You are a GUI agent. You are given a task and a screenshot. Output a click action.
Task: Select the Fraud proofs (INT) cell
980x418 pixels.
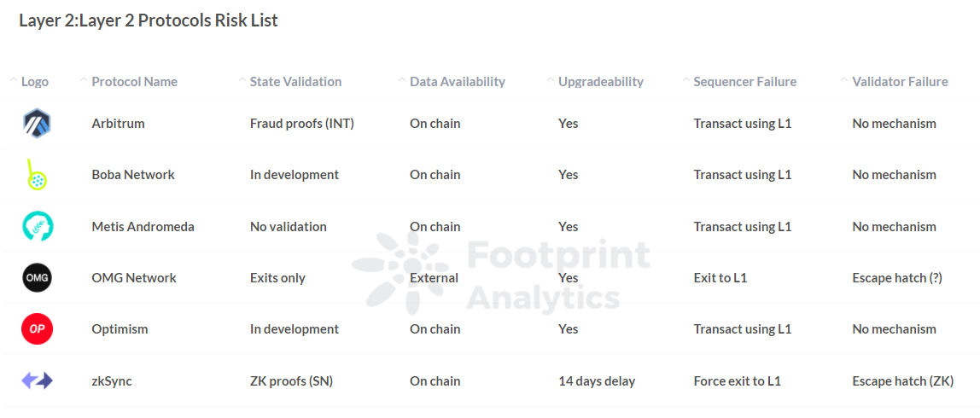(302, 123)
